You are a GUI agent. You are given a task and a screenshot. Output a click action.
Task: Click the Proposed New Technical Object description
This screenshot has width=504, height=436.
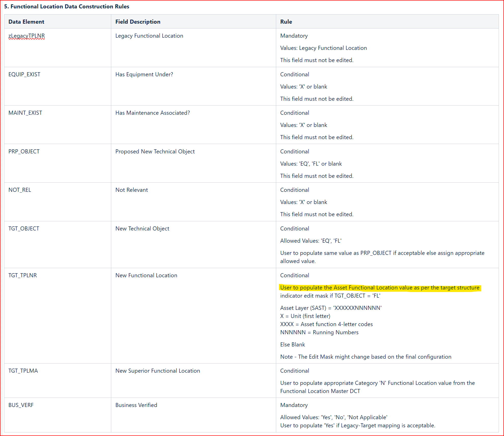[x=155, y=151]
